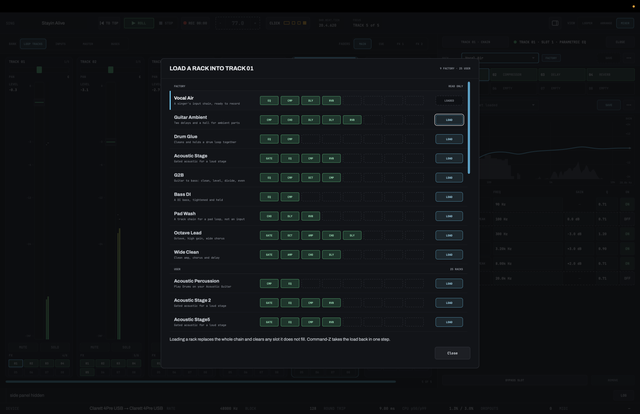The height and width of the screenshot is (414, 640).
Task: Load the Acoustic Stage5 rack
Action: (x=449, y=322)
